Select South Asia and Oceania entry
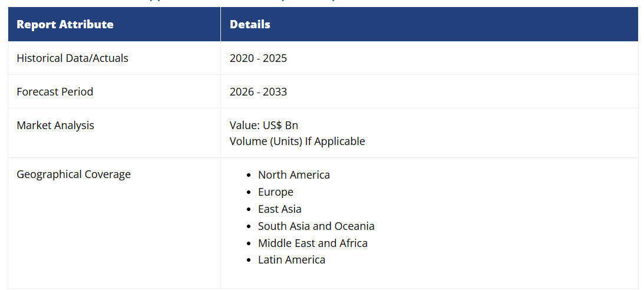This screenshot has width=644, height=290. 316,226
